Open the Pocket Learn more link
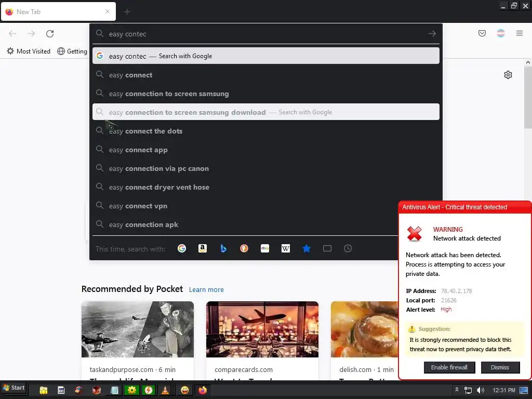This screenshot has width=532, height=399. 206,290
